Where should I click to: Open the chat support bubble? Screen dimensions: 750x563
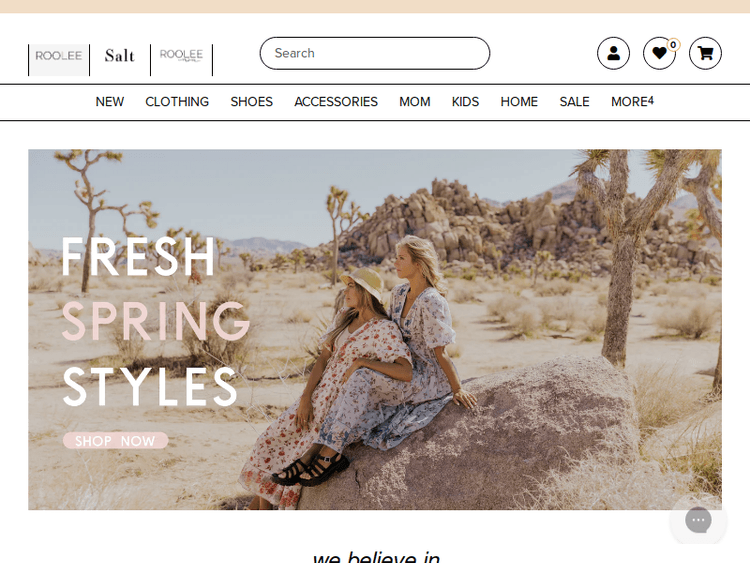698,520
